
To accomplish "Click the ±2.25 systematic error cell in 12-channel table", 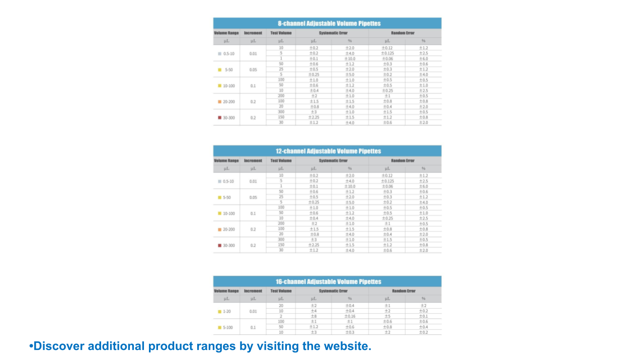I will [313, 245].
